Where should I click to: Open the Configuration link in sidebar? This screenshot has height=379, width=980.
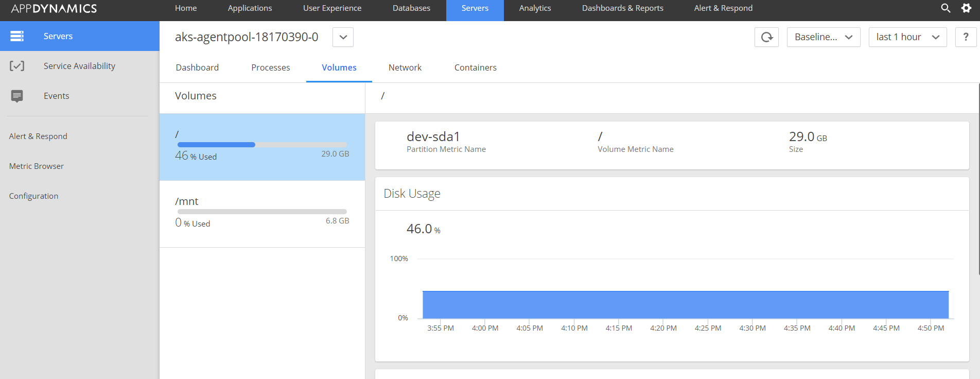(x=33, y=196)
